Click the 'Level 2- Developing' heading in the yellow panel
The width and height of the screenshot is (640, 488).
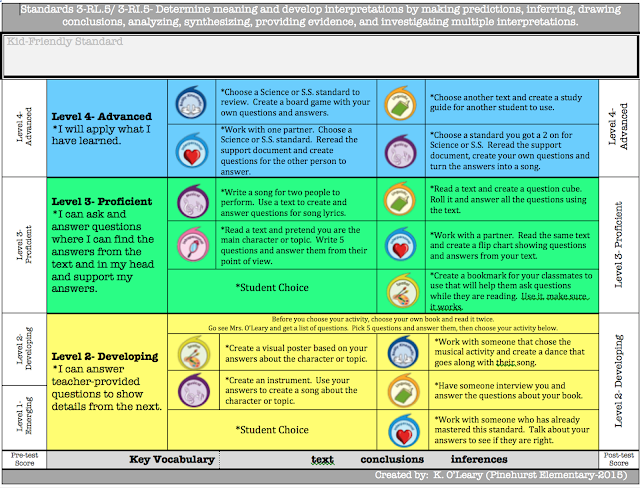[x=104, y=356]
